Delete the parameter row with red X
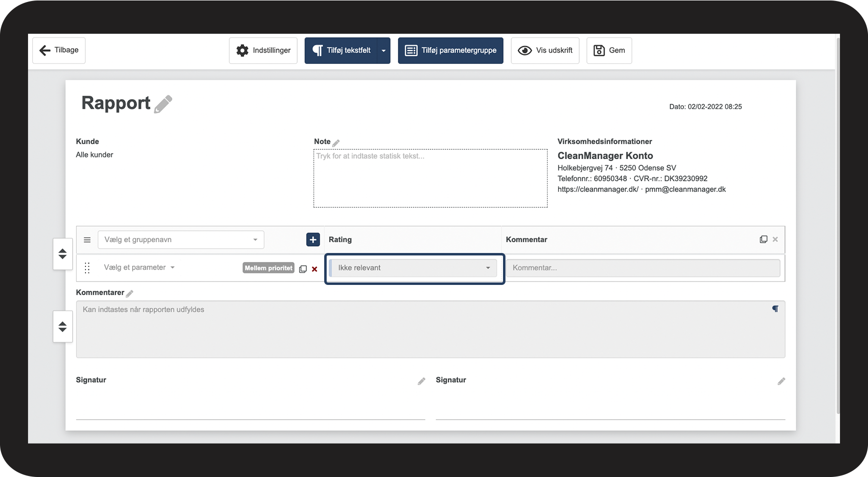The image size is (868, 477). [x=315, y=269]
